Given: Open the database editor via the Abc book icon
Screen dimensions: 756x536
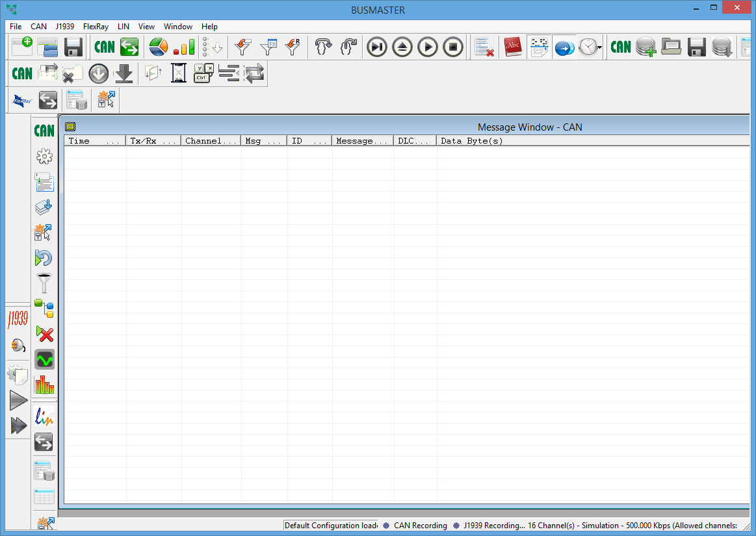Looking at the screenshot, I should tap(513, 47).
